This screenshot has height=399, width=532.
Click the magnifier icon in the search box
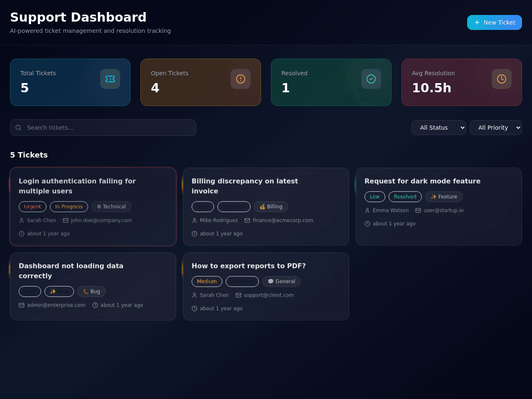[18, 128]
